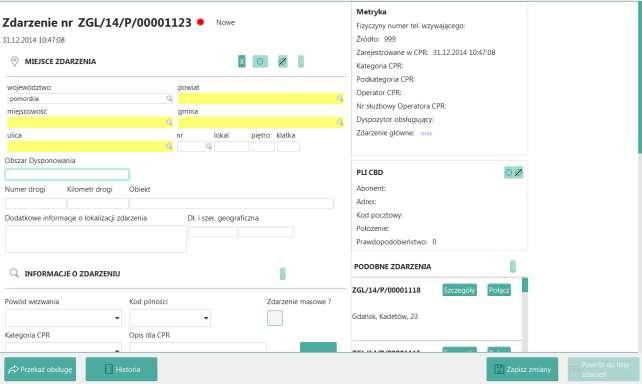Screen dimensions: 642x384
Task: Click Zapisz zmiany to save changes
Action: click(x=522, y=369)
